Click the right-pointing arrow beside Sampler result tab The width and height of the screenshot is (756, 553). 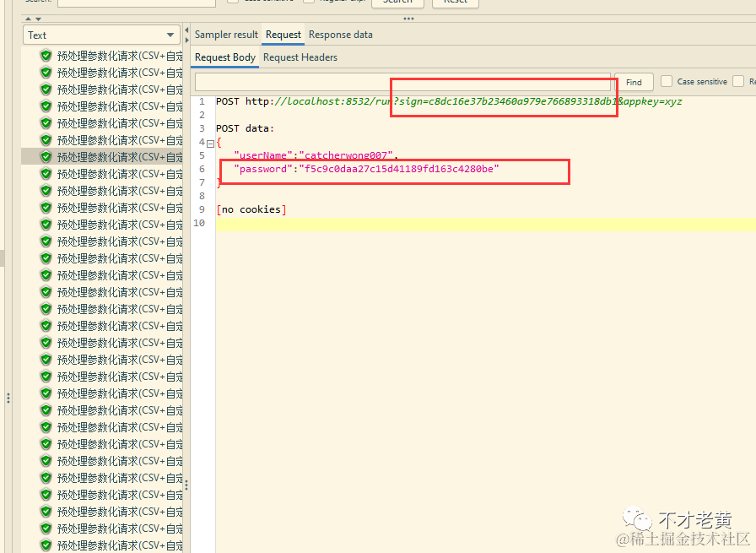(x=186, y=40)
